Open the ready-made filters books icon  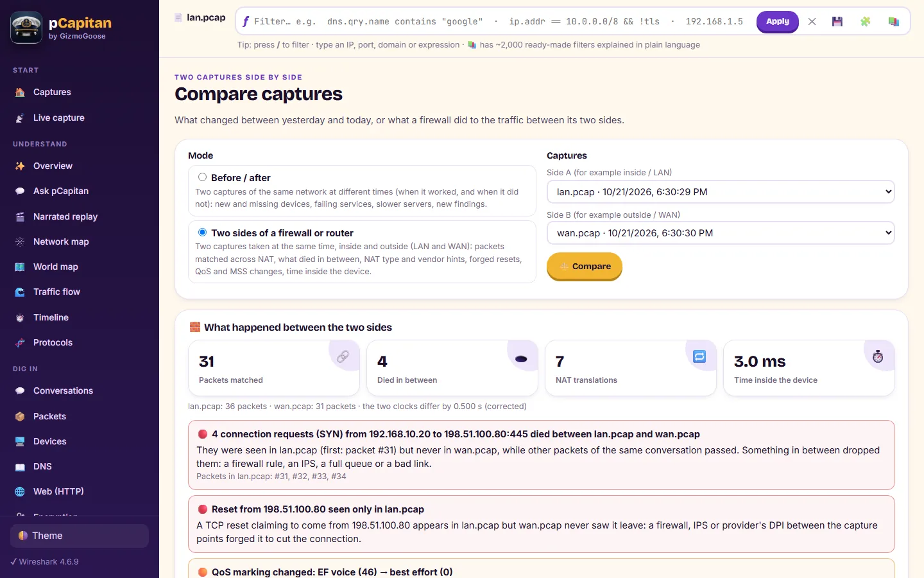(x=893, y=22)
